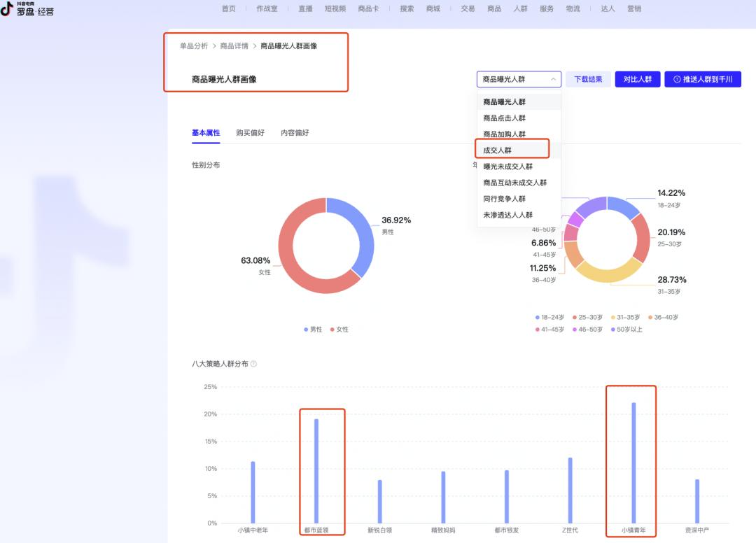
Task: Toggle the 18-24岁 age legend item
Action: (x=537, y=317)
